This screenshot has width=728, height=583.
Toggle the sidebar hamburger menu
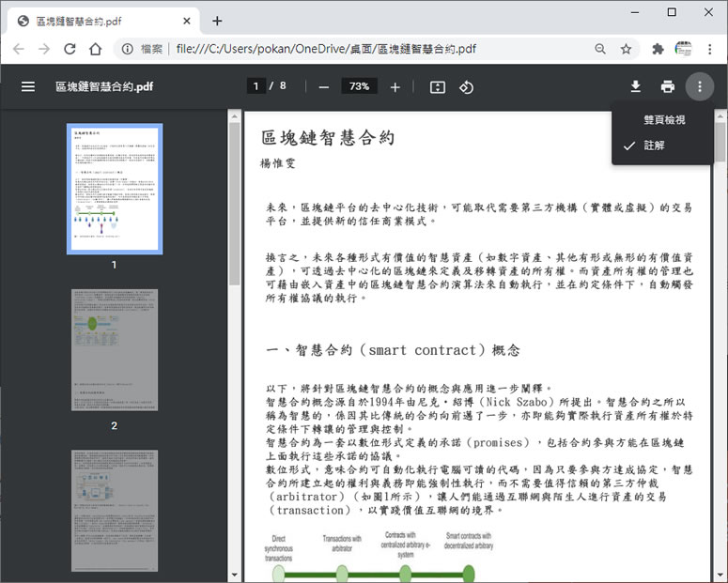28,86
